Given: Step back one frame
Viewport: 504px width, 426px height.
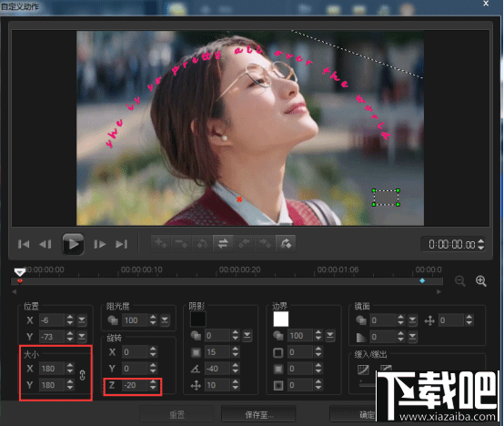Looking at the screenshot, I should click(45, 244).
